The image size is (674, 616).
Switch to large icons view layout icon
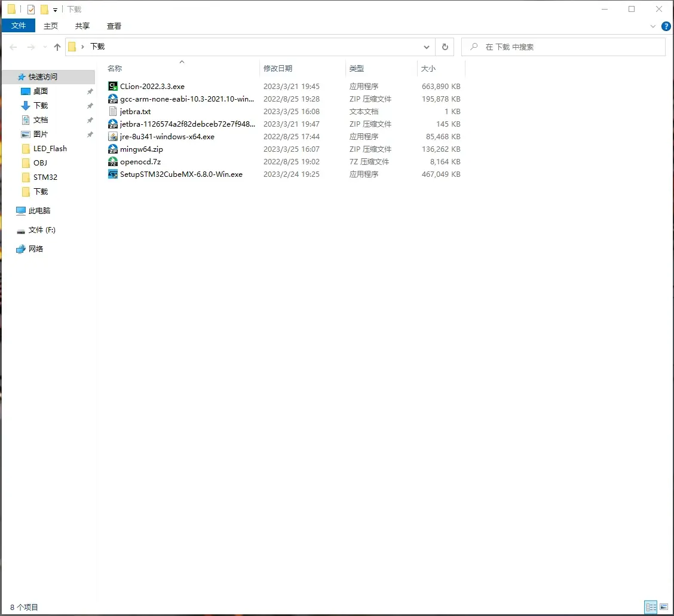[x=664, y=607]
